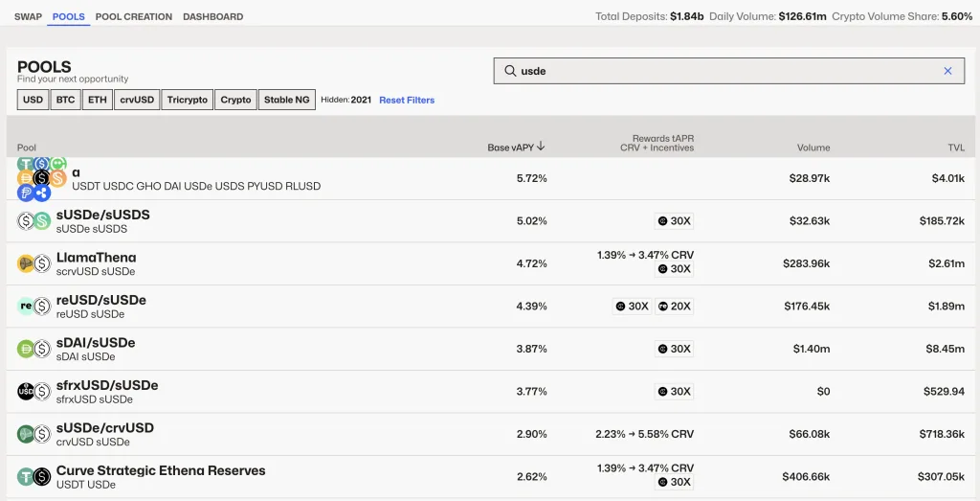Click the 5.72% Base vAPY value
This screenshot has height=501, width=980.
[532, 178]
